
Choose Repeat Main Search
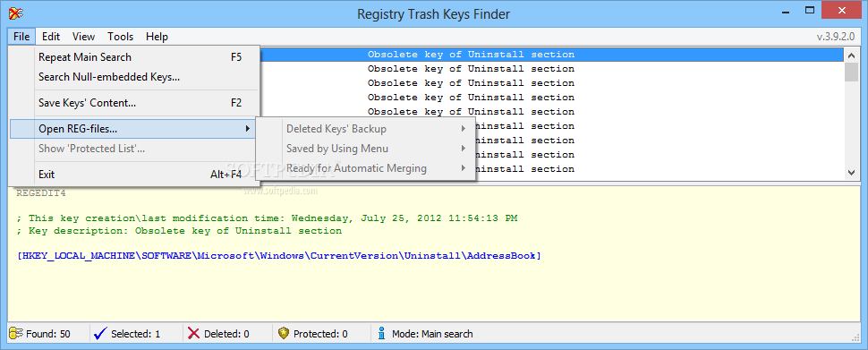tap(133, 57)
